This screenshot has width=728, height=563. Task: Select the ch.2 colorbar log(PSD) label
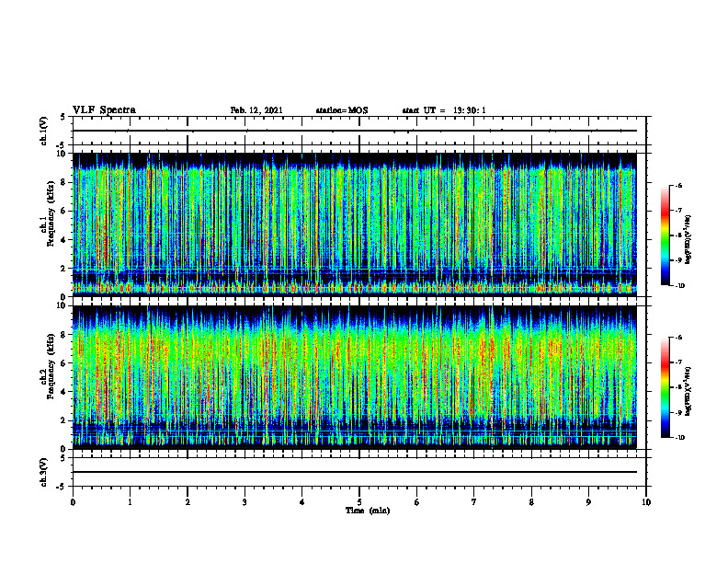688,391
